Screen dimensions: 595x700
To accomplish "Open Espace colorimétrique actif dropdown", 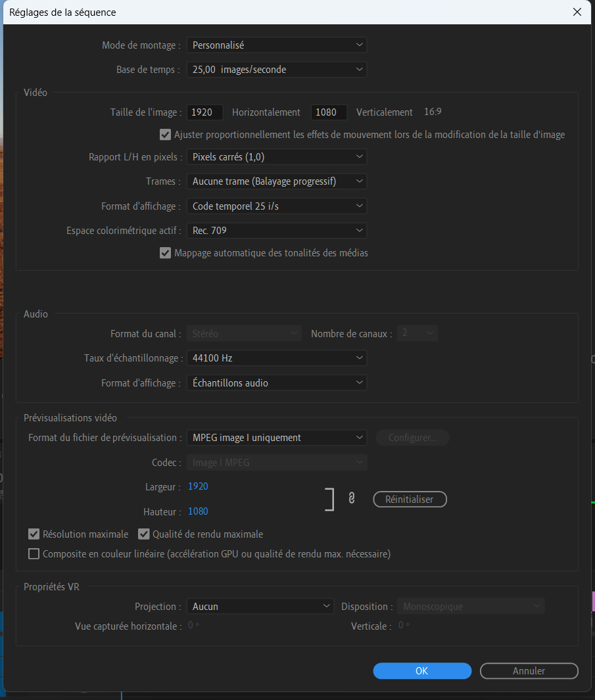I will [277, 230].
